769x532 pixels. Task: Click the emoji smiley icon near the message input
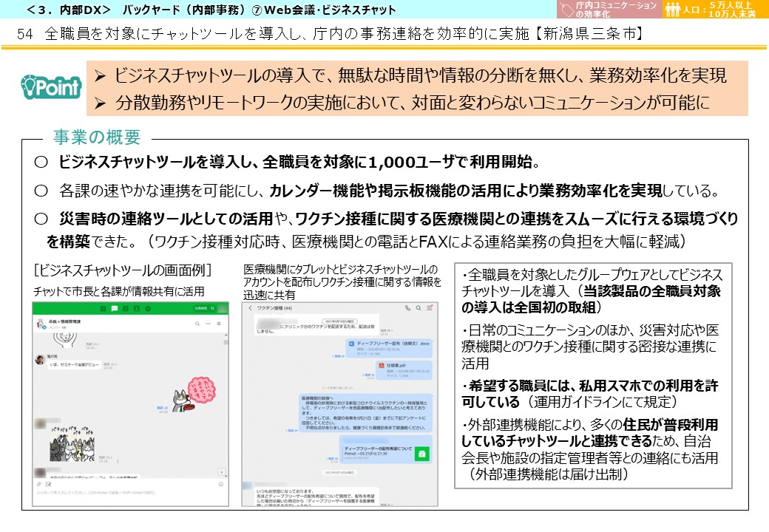pyautogui.click(x=220, y=484)
